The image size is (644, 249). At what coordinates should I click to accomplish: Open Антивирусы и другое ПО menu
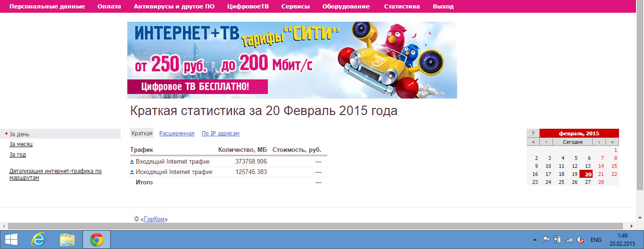[x=174, y=7]
